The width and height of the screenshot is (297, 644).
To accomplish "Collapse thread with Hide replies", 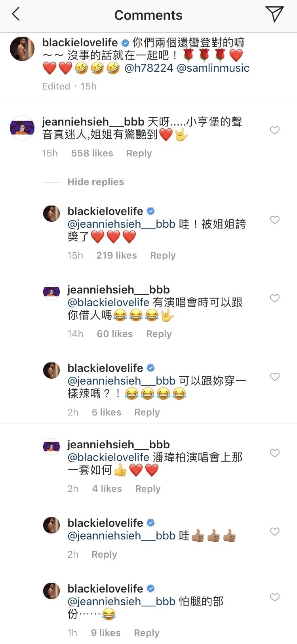I will (x=95, y=182).
